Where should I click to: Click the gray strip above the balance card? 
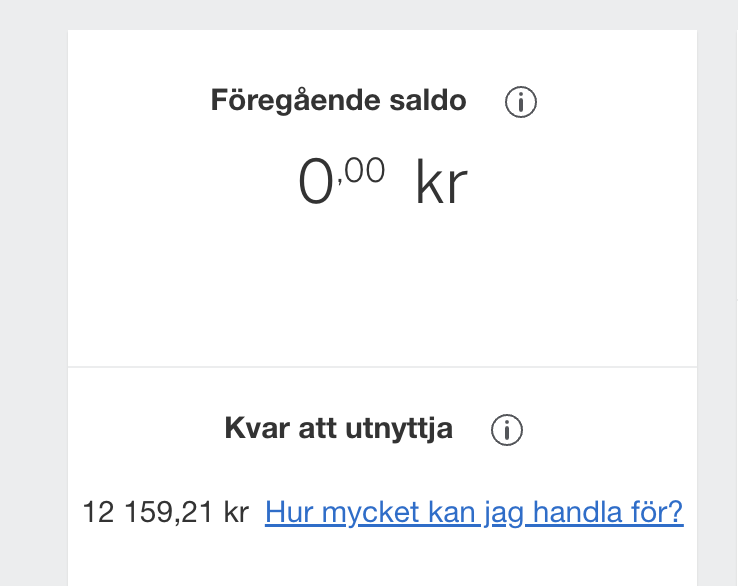[x=382, y=14]
